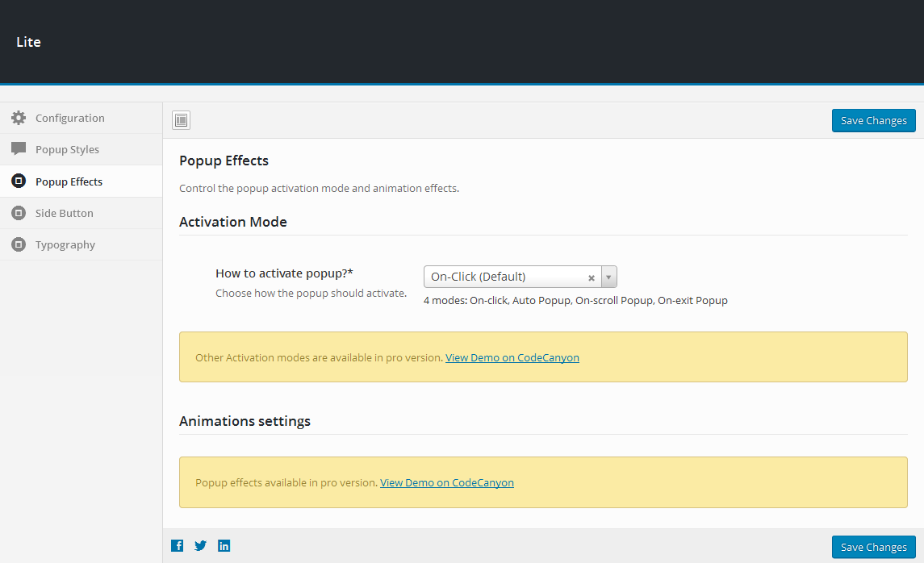Image resolution: width=924 pixels, height=563 pixels.
Task: Switch to the Popup Styles tab
Action: coord(82,149)
